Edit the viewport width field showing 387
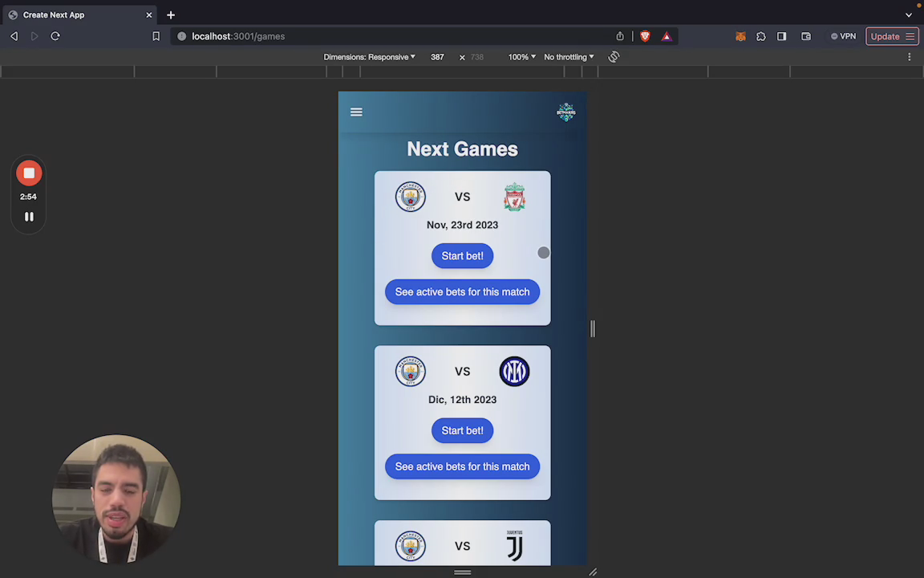 [437, 57]
